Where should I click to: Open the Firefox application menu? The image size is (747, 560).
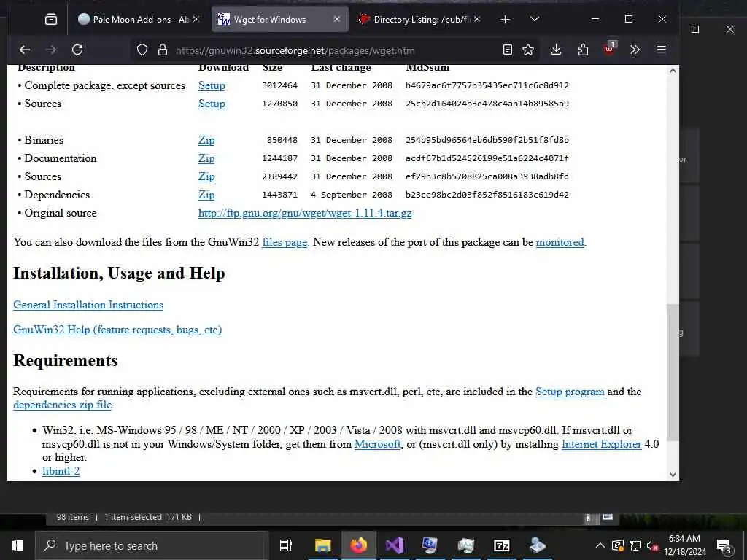pos(661,50)
